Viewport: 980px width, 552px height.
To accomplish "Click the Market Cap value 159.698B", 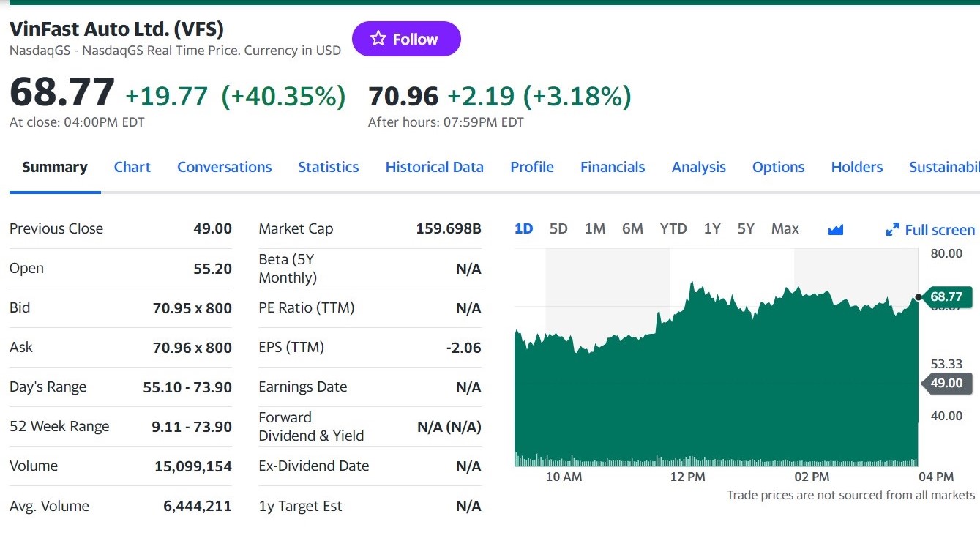I will coord(449,228).
